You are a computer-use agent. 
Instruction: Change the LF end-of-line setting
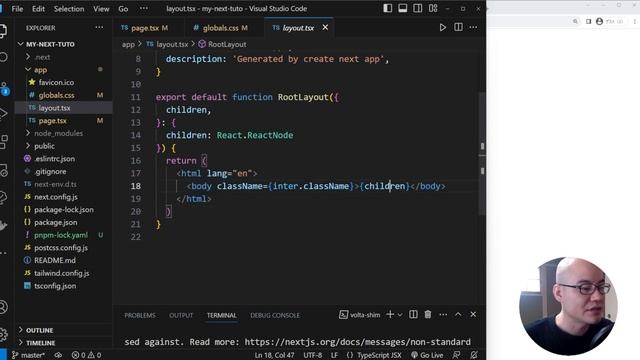point(334,355)
